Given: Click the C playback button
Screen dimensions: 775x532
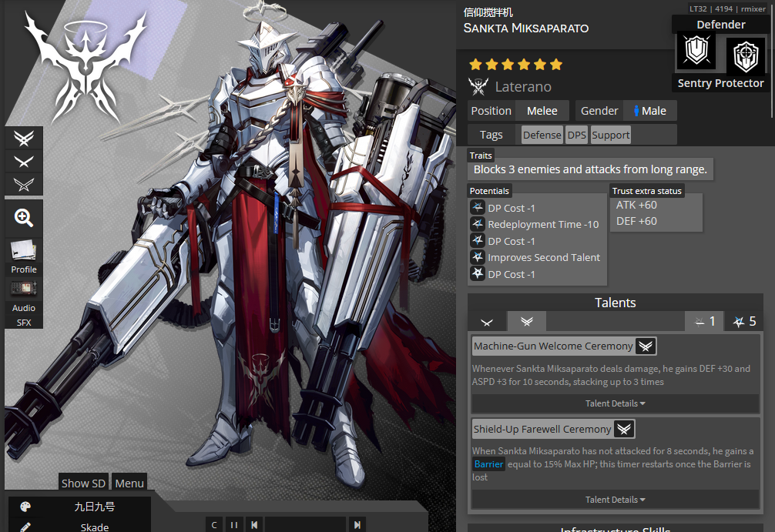Looking at the screenshot, I should coord(214,524).
